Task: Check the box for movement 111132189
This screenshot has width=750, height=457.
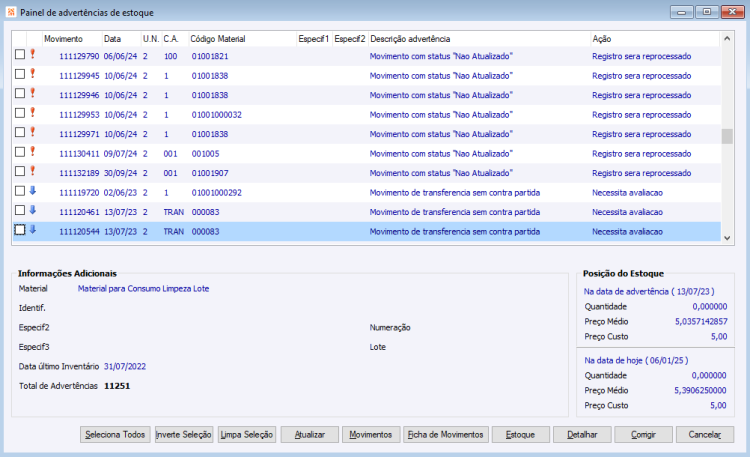Action: pos(20,171)
